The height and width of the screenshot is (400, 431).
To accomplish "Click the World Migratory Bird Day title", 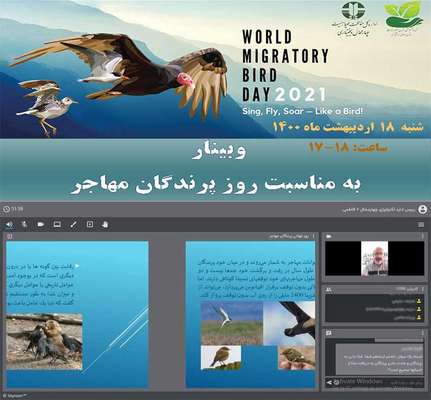I will coord(285,66).
